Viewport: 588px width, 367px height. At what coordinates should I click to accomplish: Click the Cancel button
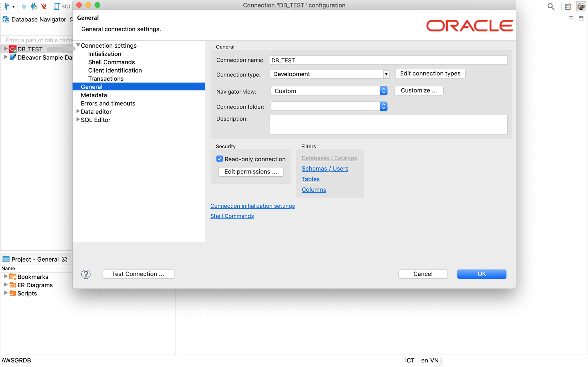(423, 274)
